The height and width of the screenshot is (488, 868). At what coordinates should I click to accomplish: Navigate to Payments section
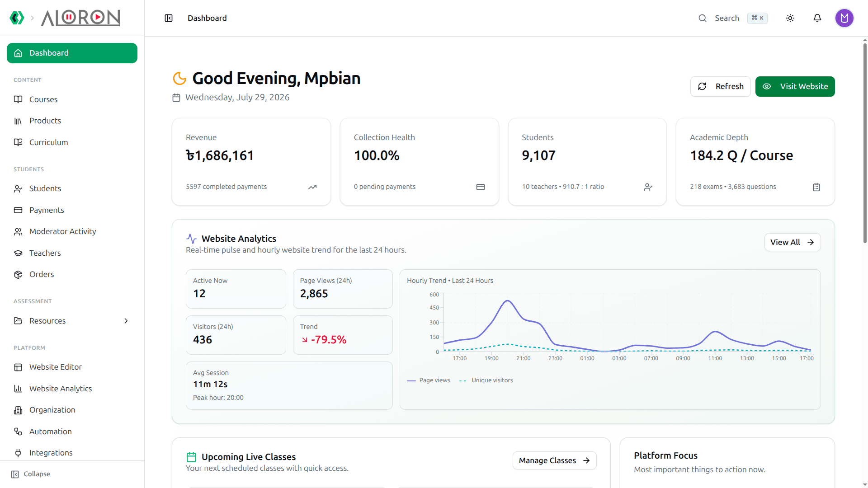pos(72,210)
